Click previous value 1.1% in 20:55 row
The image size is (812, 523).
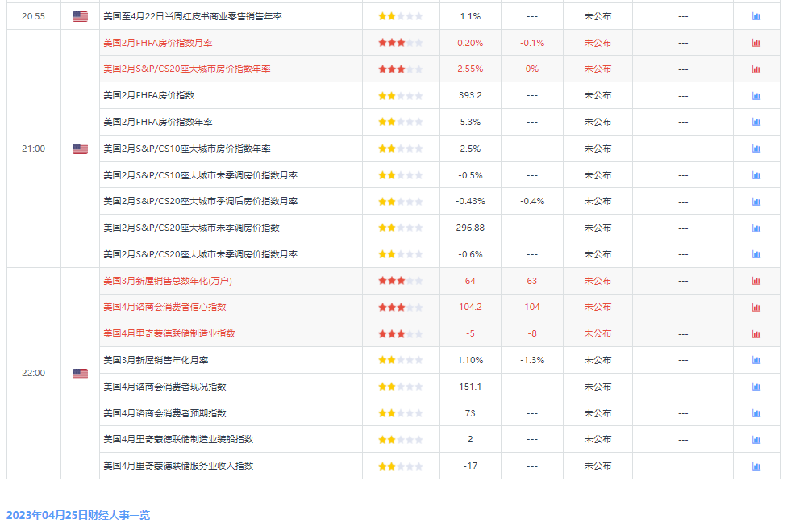(470, 17)
